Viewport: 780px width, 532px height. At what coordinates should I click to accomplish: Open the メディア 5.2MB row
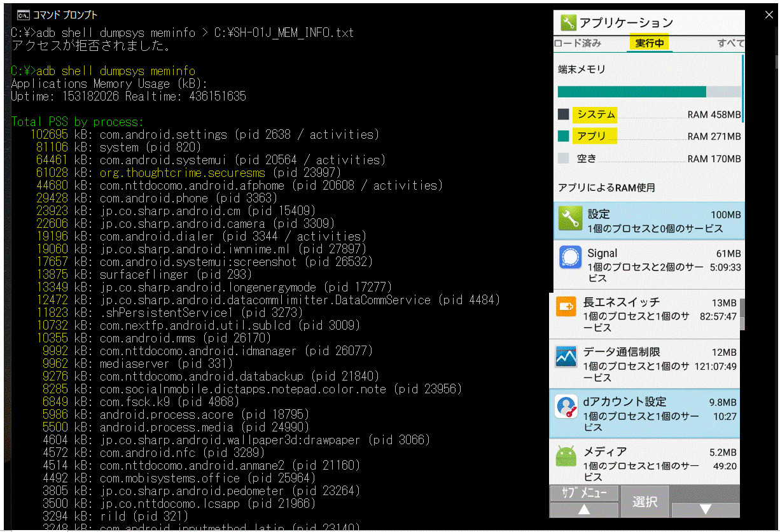coord(644,461)
